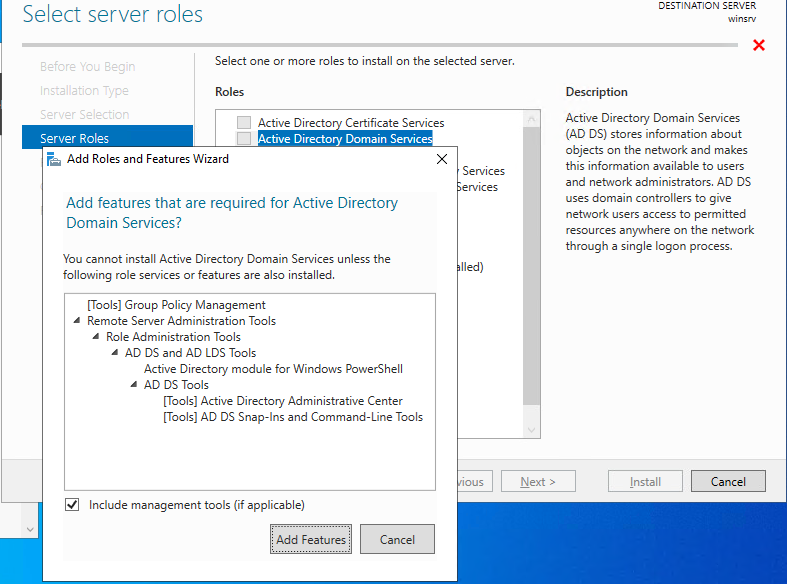Go to Before You Begin step
Screen dimensions: 787x584
(x=87, y=67)
